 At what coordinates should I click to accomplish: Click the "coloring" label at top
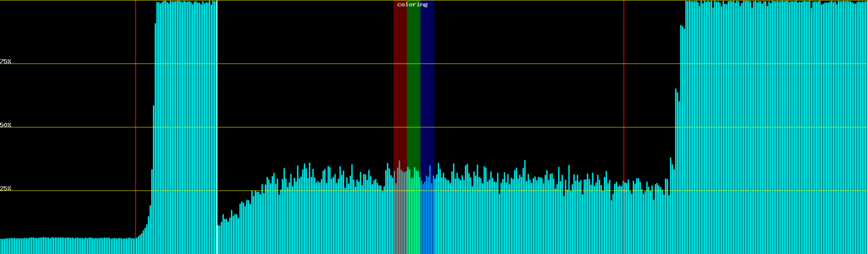coord(412,5)
